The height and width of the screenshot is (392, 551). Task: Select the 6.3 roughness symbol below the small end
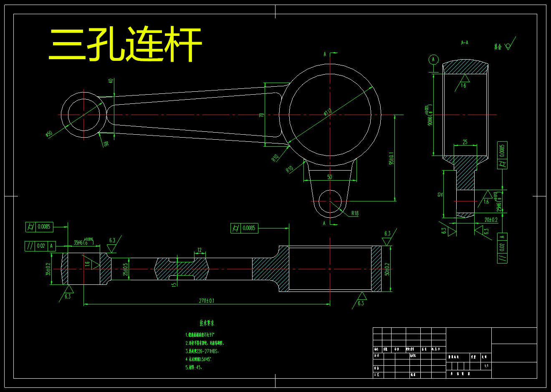69,295
